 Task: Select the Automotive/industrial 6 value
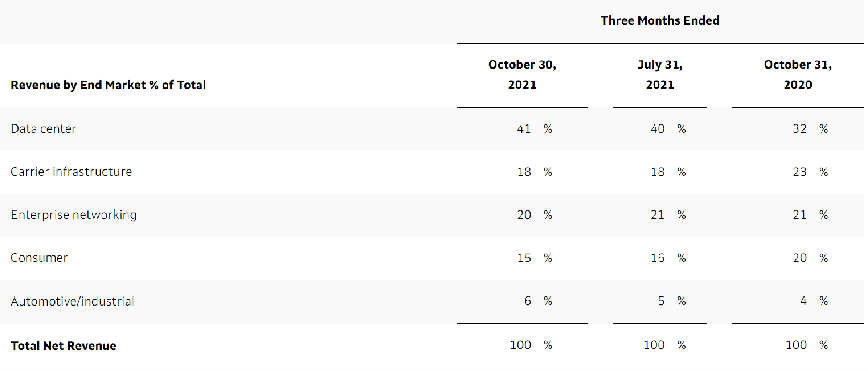click(x=527, y=301)
